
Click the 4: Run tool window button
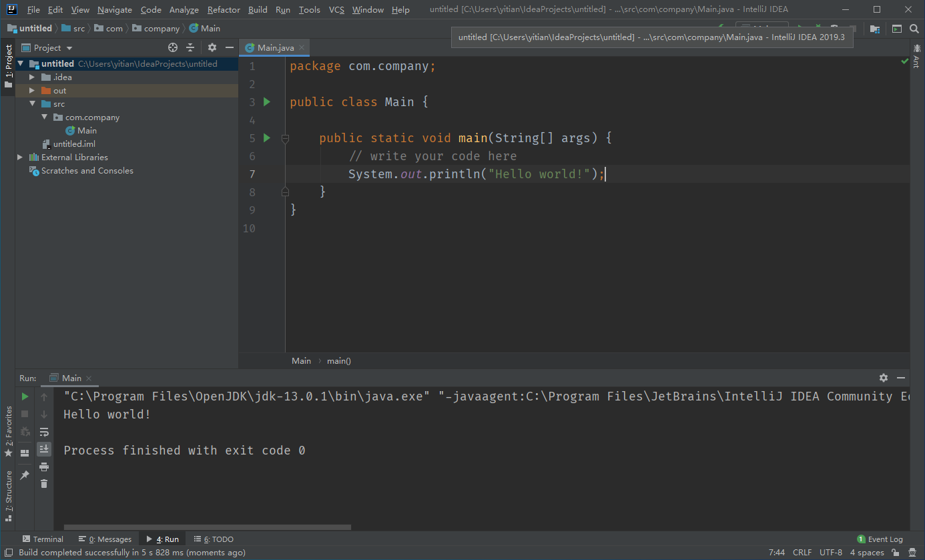pos(162,539)
